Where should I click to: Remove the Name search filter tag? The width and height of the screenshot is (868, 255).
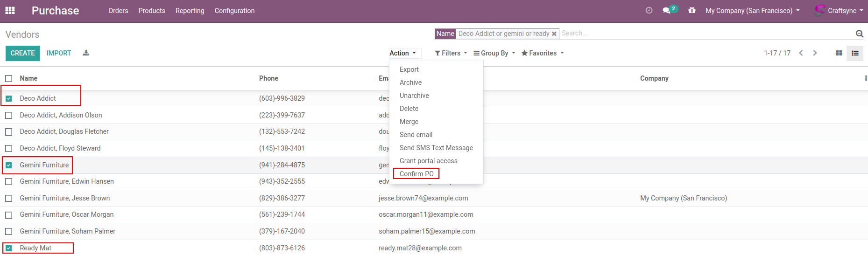click(554, 34)
